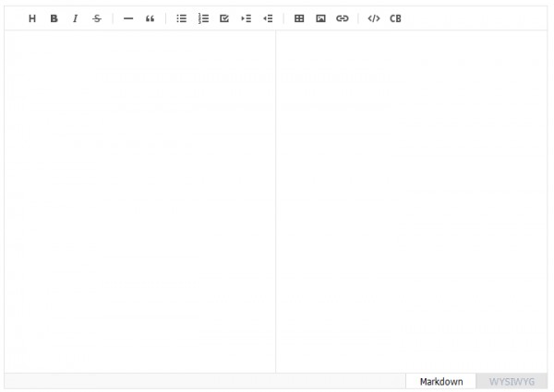
Task: Insert a blockquote
Action: [150, 18]
